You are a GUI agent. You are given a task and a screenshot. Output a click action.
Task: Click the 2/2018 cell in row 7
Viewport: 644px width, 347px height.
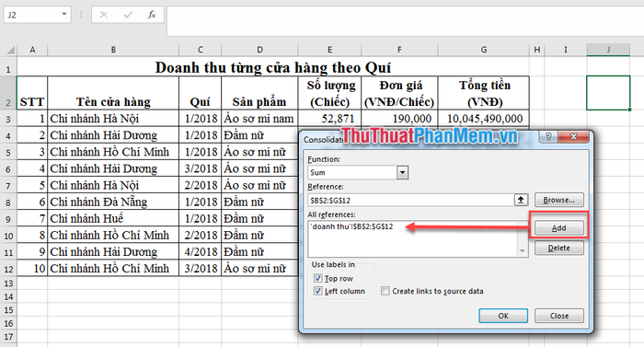[200, 185]
